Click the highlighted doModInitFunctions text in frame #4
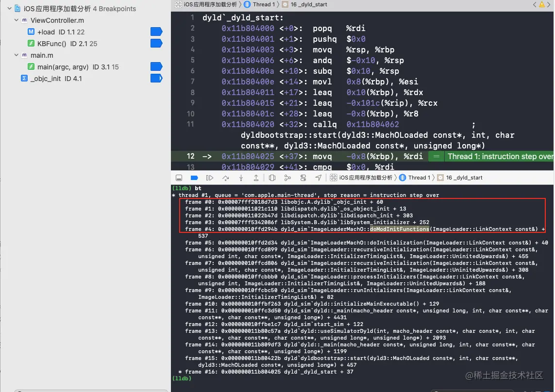This screenshot has width=555, height=392. pos(399,229)
